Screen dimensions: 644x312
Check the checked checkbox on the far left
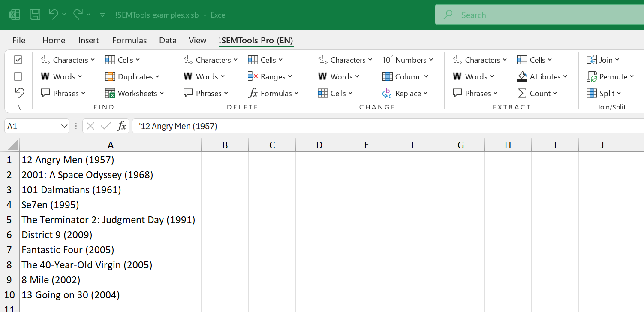click(18, 60)
